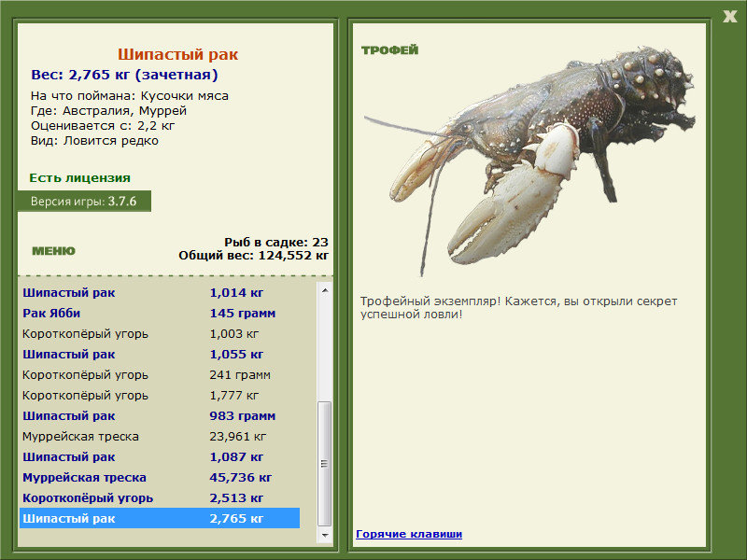Screen dimensions: 747x560
Task: Open the МЕНЮ button
Action: tap(53, 251)
